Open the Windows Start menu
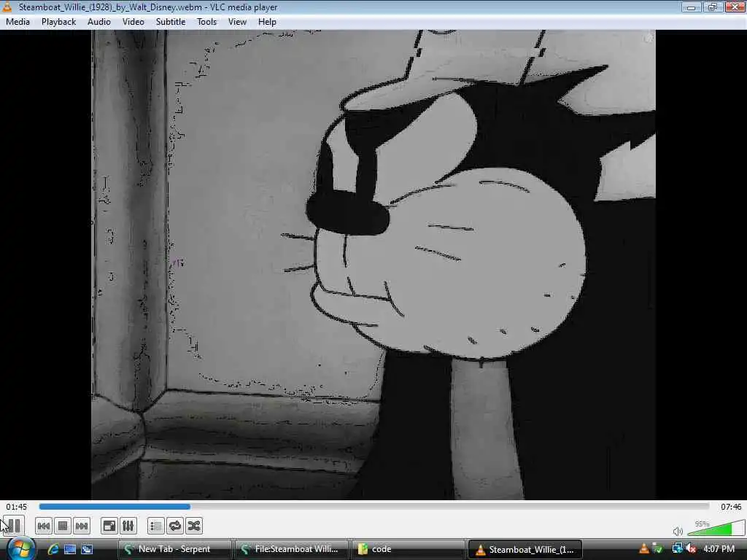 click(20, 549)
